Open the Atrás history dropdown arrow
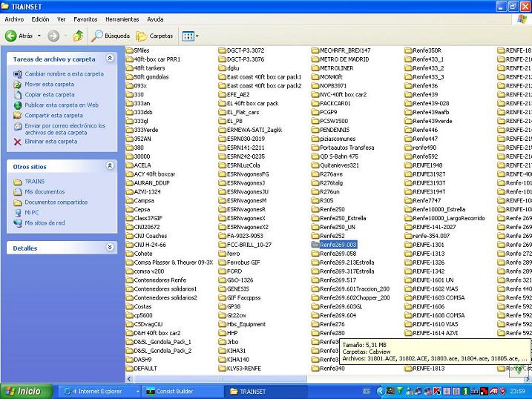This screenshot has height=399, width=532. (39, 36)
